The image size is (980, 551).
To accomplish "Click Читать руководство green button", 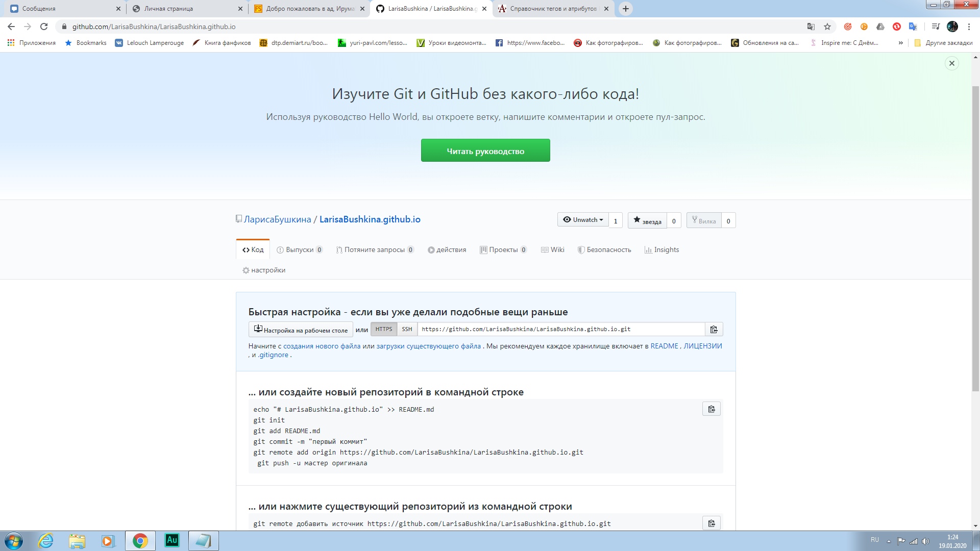I will pos(485,150).
